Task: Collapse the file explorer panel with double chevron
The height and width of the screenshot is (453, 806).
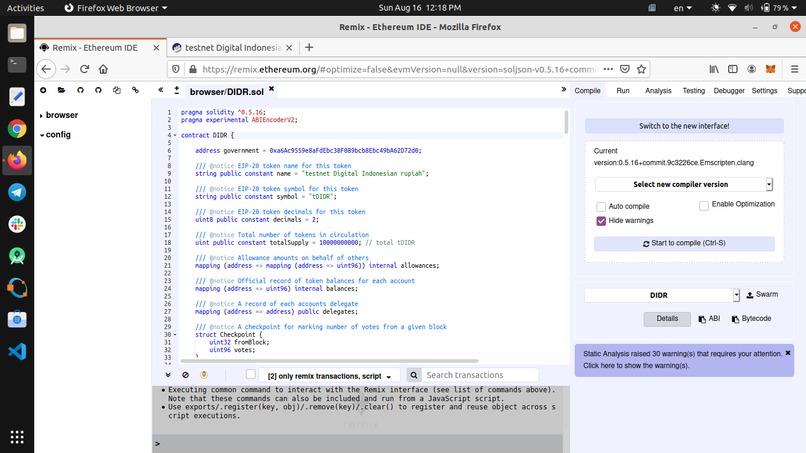Action: point(161,90)
